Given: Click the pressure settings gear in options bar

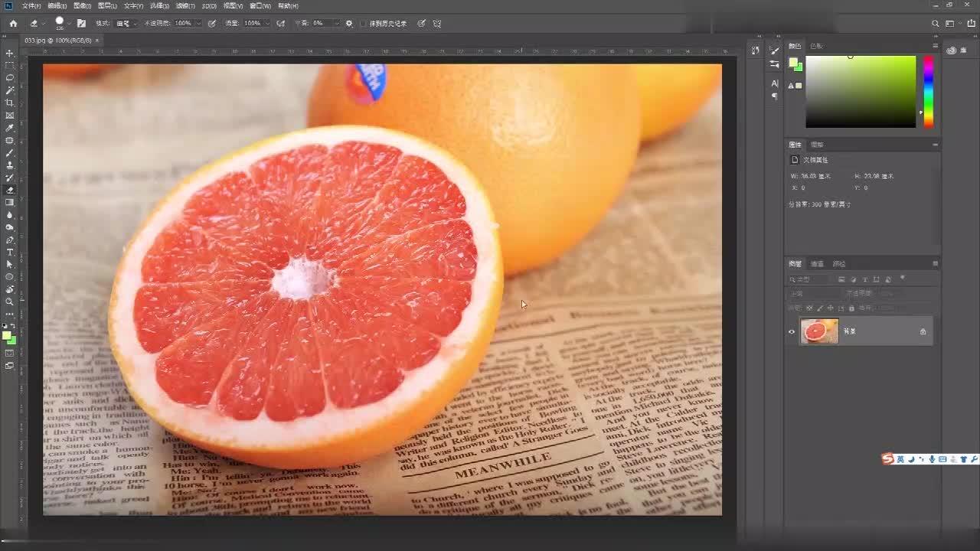Looking at the screenshot, I should coord(348,23).
